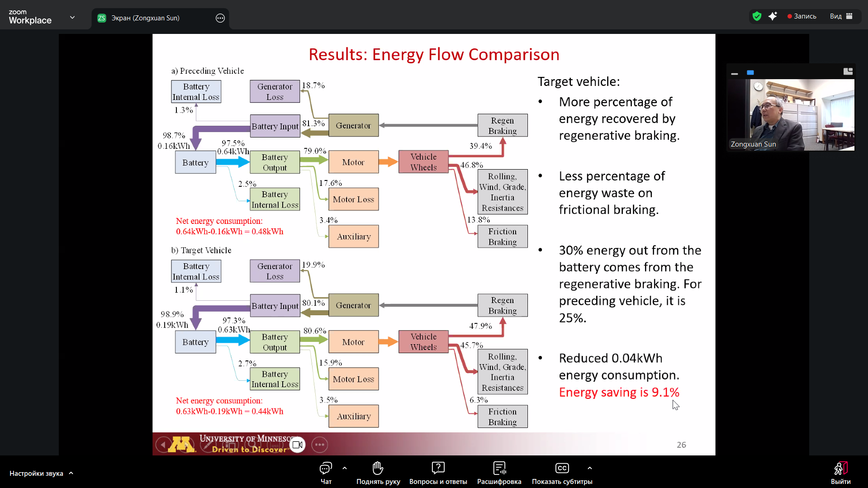Open the Вид view menu

[x=840, y=16]
